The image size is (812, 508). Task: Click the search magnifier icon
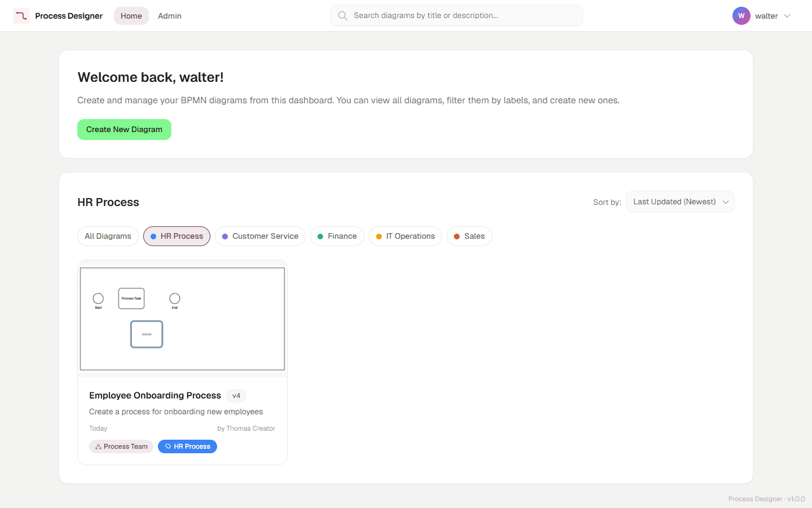coord(342,16)
